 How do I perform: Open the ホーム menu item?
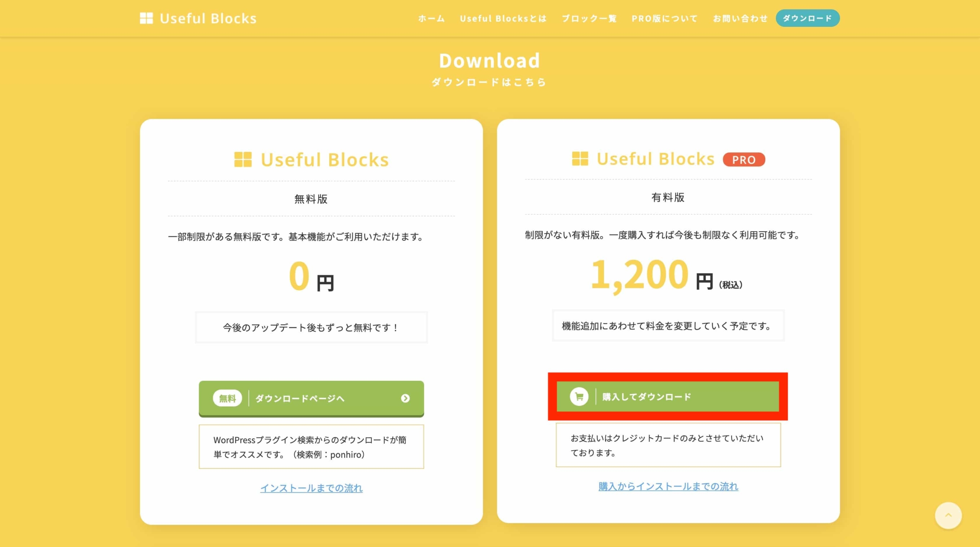[431, 18]
